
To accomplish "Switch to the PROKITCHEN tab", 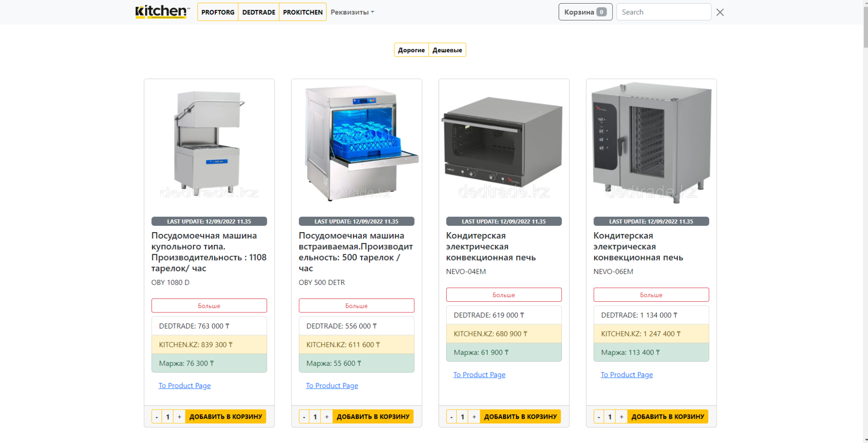I will pyautogui.click(x=303, y=12).
